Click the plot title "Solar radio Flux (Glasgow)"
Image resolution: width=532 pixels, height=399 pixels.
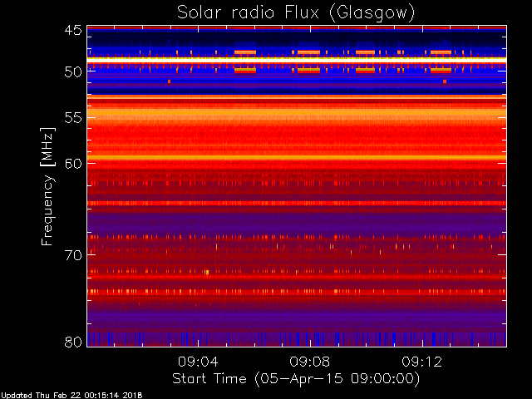[x=296, y=13]
